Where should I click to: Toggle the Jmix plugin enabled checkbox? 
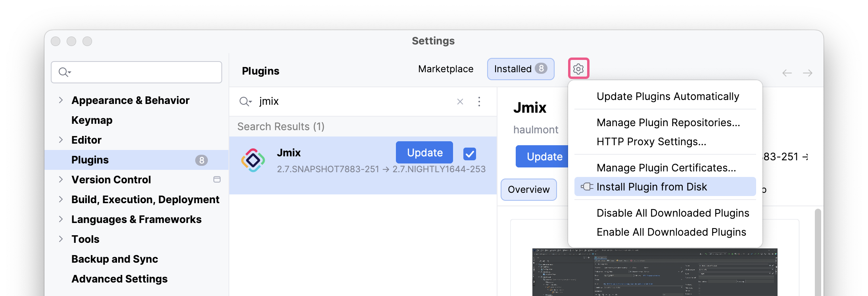470,154
